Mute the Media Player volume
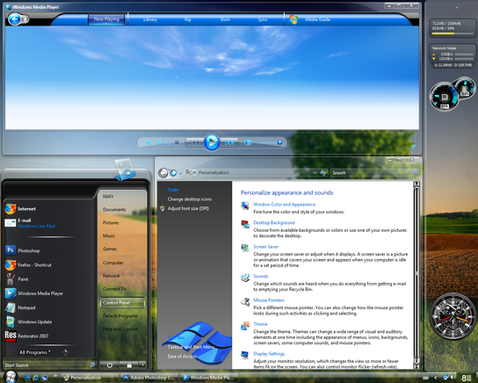This screenshot has height=383, width=478. pos(248,143)
